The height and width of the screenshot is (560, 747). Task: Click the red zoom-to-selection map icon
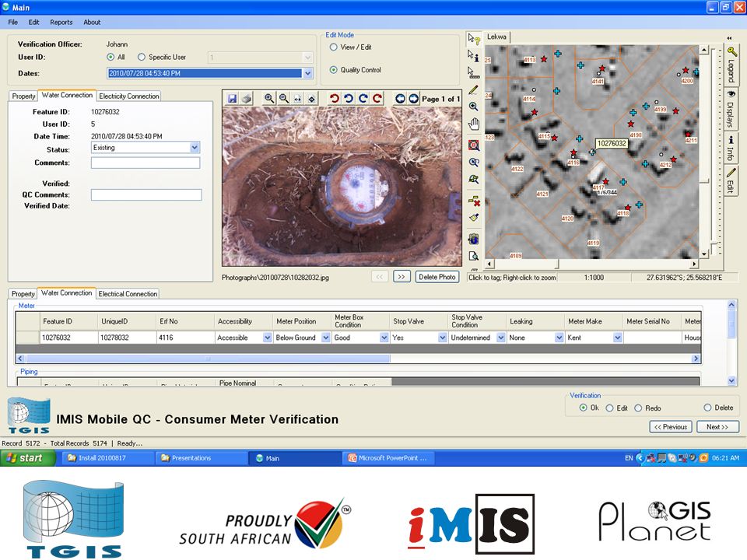(474, 145)
